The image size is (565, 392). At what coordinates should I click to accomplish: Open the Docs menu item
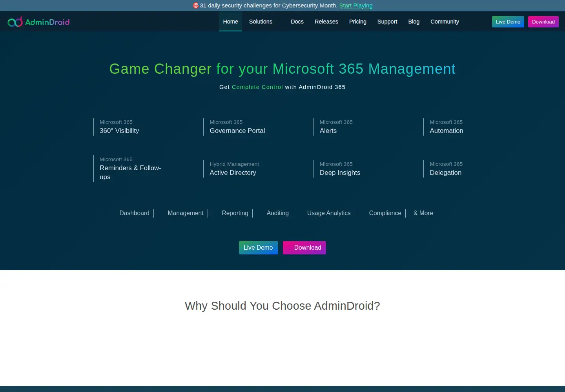point(297,22)
